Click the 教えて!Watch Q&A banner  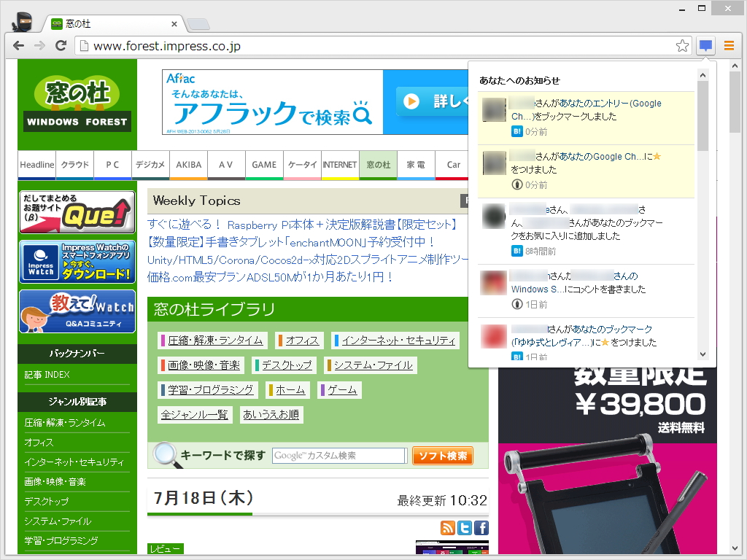click(x=77, y=310)
